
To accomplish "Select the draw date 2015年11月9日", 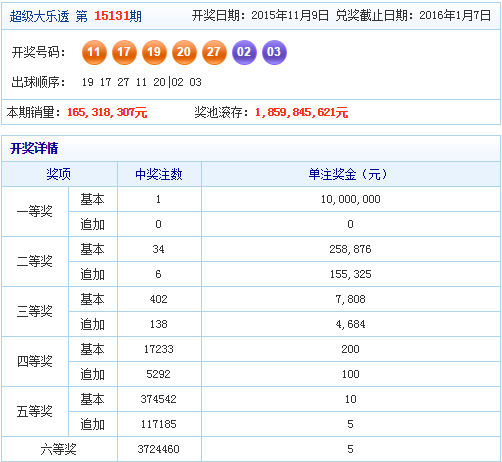I will click(290, 15).
